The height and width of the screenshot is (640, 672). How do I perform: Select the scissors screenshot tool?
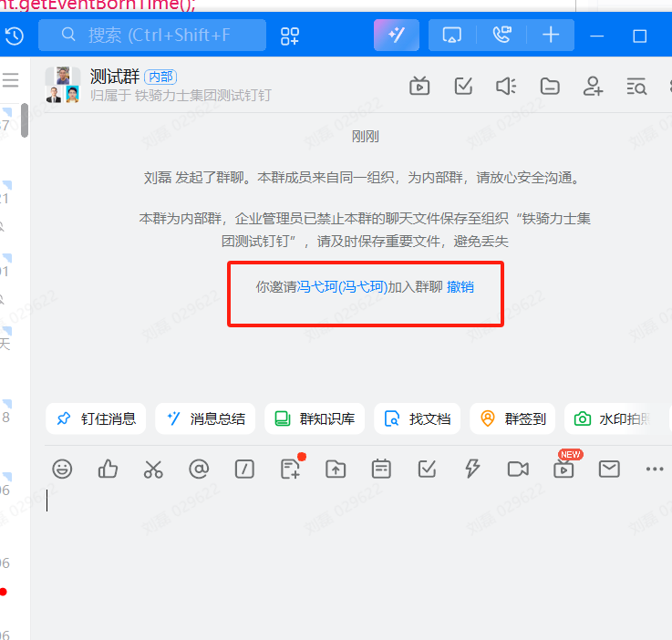(x=153, y=469)
